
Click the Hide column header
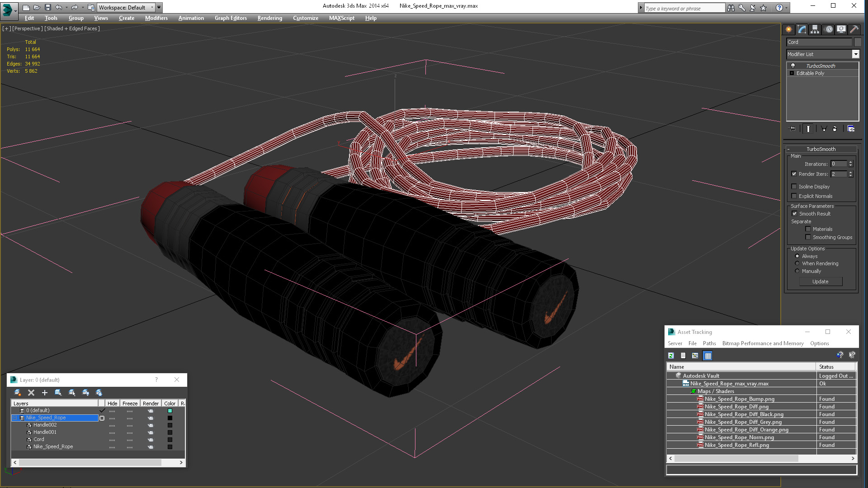113,404
